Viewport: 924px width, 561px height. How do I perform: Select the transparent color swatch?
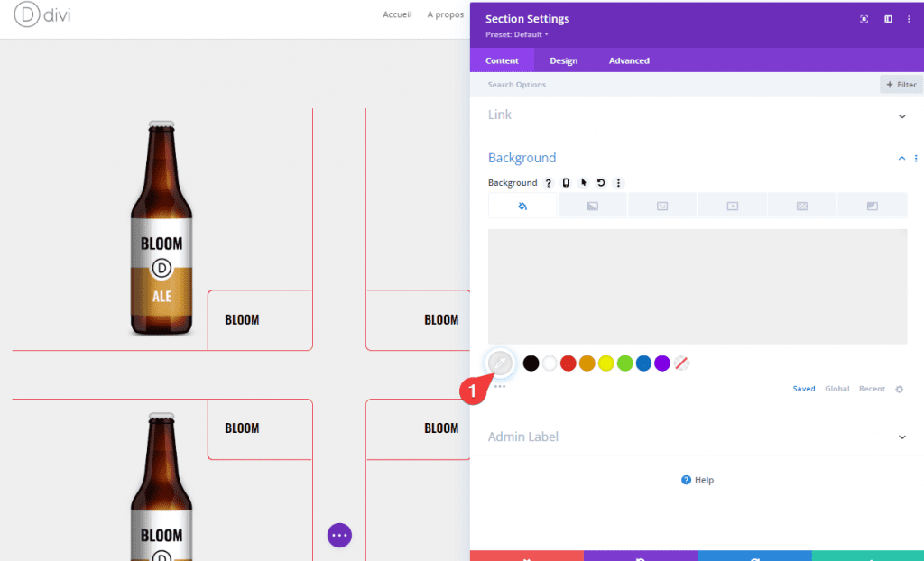(x=681, y=363)
